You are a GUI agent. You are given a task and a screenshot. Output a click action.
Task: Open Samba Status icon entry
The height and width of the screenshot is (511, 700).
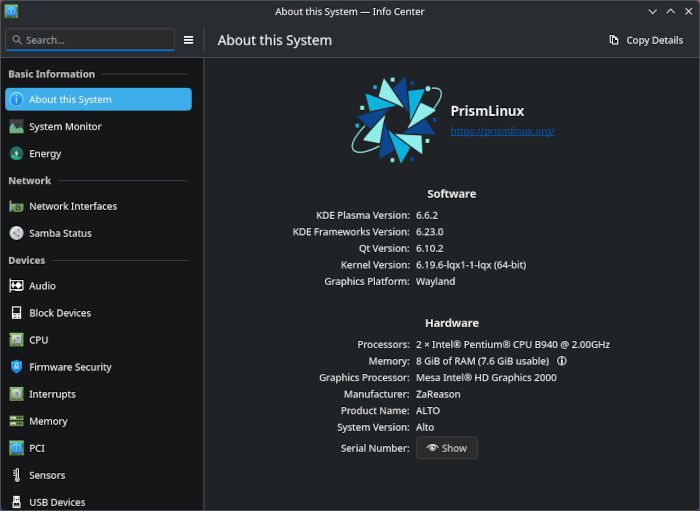point(17,233)
